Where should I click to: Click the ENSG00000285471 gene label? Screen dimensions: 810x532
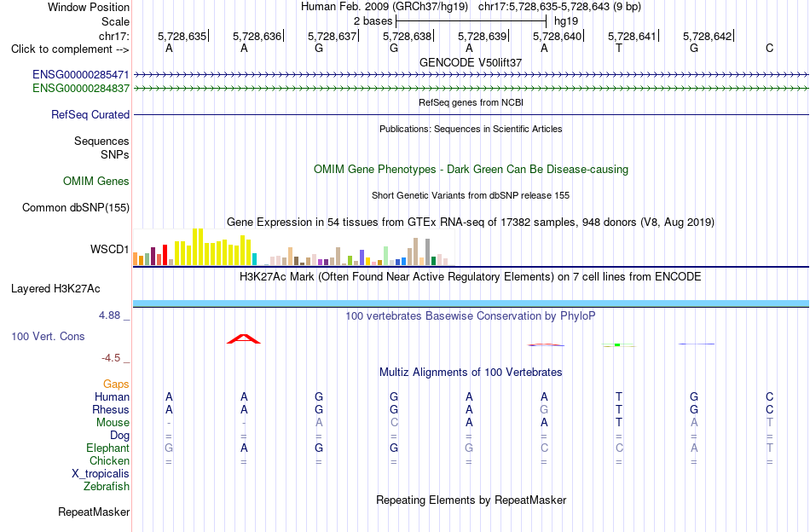pos(81,75)
